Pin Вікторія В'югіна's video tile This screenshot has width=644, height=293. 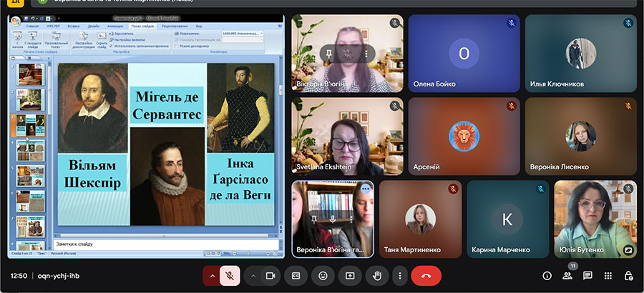click(328, 54)
